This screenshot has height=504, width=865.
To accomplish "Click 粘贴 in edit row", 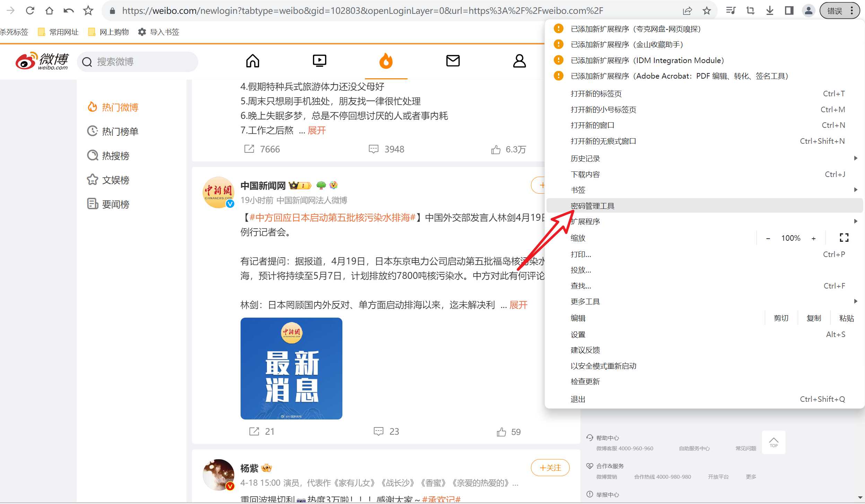I will [x=847, y=318].
